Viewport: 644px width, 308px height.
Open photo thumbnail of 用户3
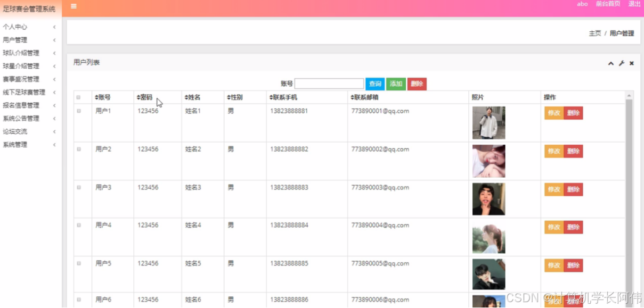tap(488, 199)
